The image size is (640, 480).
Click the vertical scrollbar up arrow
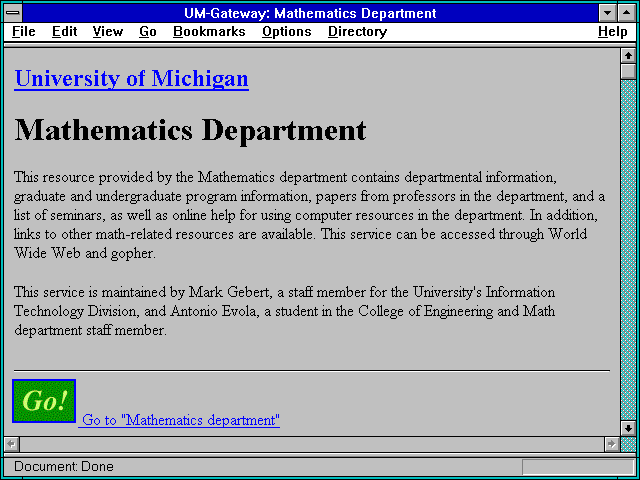pos(628,56)
